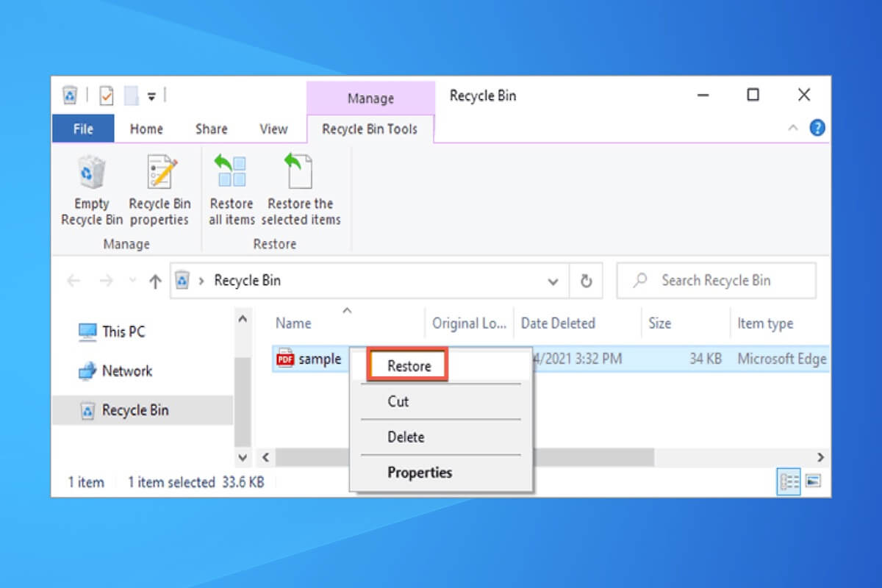The width and height of the screenshot is (882, 588).
Task: Select Delete in the context menu
Action: tap(406, 437)
